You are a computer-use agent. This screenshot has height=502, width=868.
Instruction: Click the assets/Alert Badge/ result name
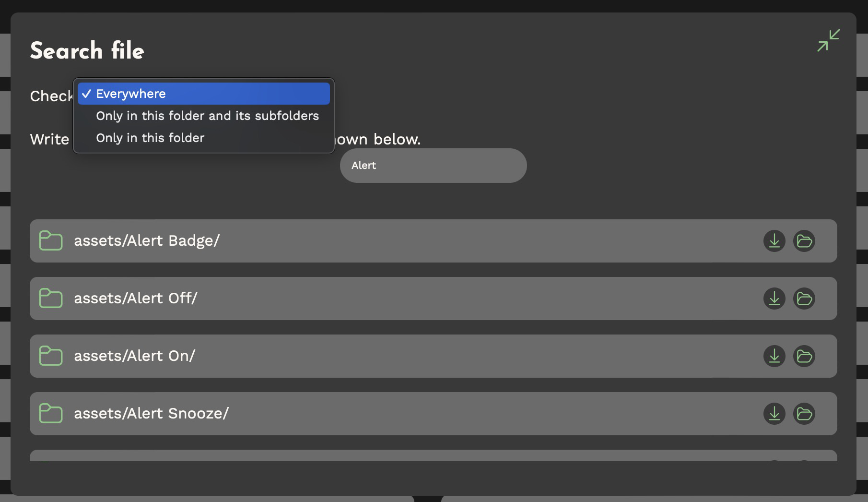click(147, 240)
